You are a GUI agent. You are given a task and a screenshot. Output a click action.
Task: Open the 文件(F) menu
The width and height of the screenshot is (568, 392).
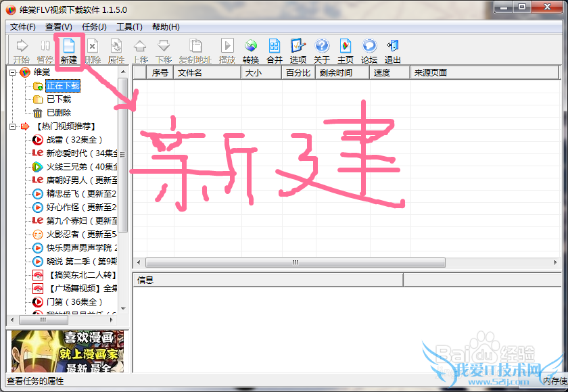click(x=22, y=27)
